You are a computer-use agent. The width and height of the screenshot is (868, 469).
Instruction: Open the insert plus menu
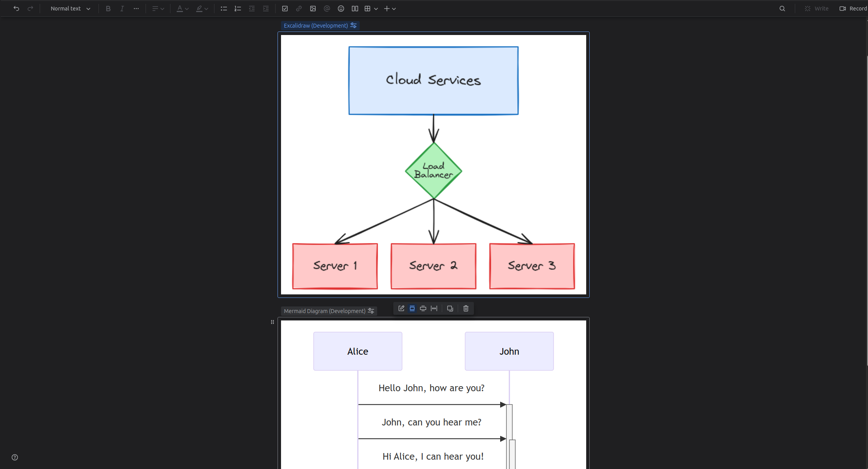click(x=390, y=9)
